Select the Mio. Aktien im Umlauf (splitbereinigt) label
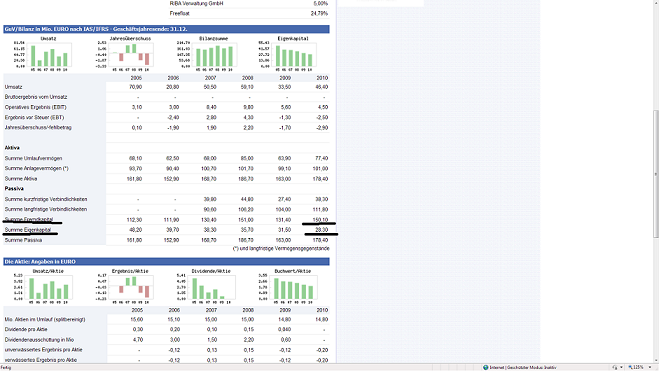659x371 pixels. click(45, 319)
